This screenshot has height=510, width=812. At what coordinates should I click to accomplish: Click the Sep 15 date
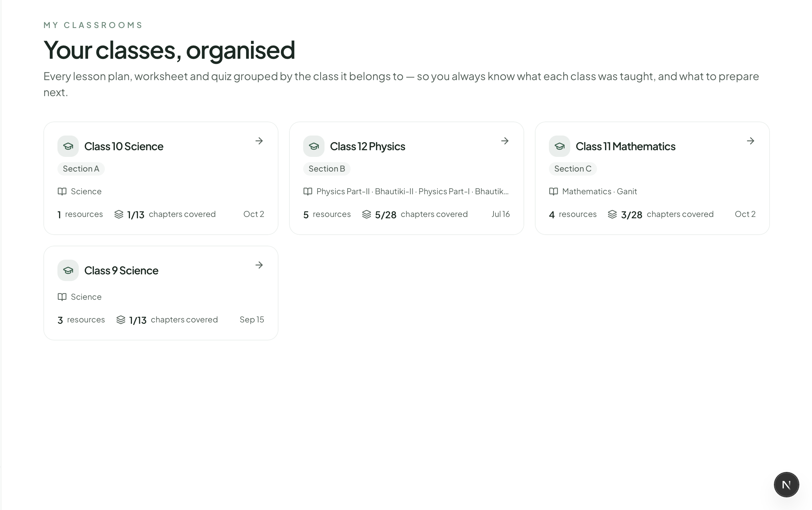pos(252,319)
